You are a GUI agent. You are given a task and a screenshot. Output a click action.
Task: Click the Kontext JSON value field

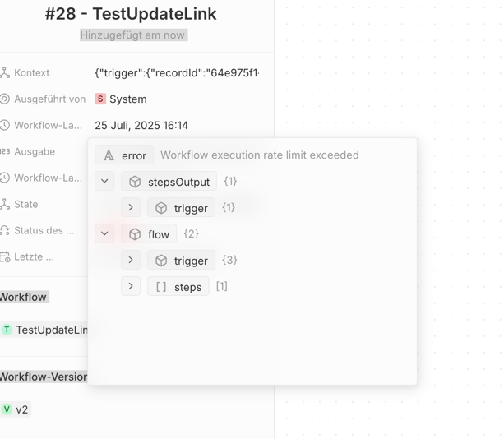pos(177,73)
